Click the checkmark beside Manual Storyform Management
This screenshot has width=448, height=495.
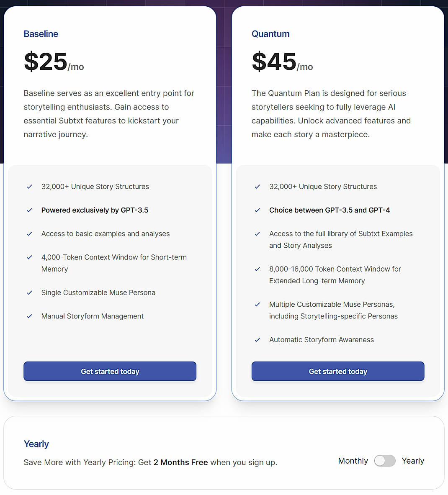29,316
